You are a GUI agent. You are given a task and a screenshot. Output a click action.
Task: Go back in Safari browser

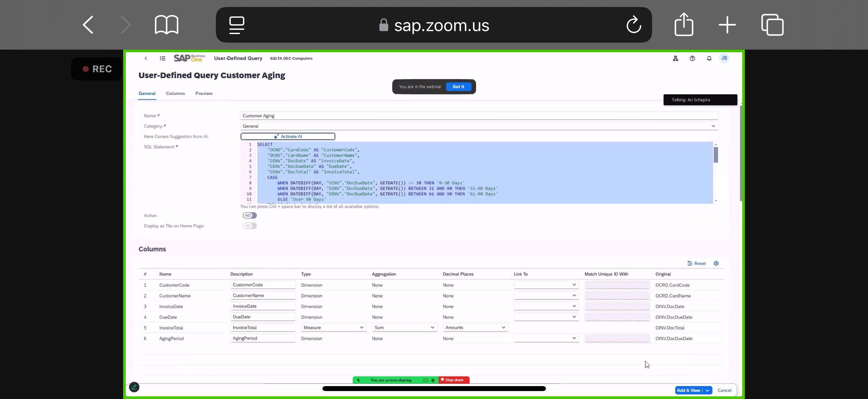tap(88, 24)
